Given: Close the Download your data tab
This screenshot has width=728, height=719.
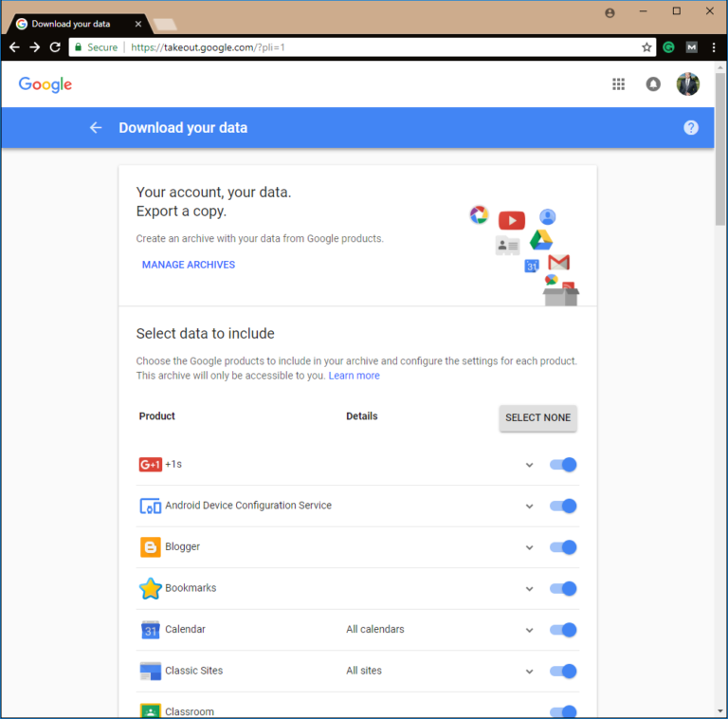Looking at the screenshot, I should coord(137,24).
